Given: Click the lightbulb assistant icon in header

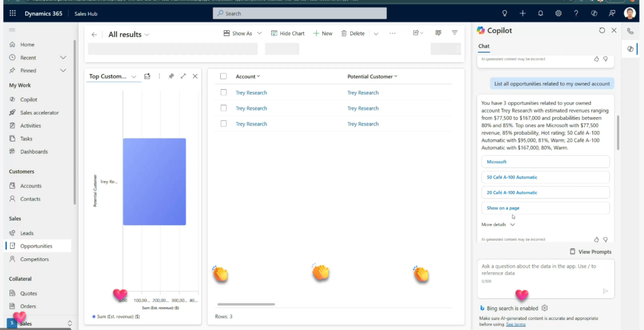Looking at the screenshot, I should pos(505,14).
